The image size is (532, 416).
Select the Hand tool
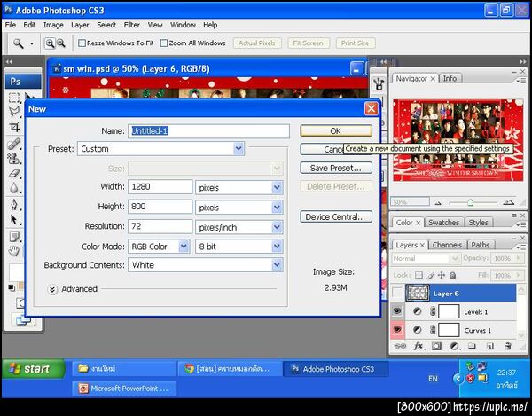(14, 251)
